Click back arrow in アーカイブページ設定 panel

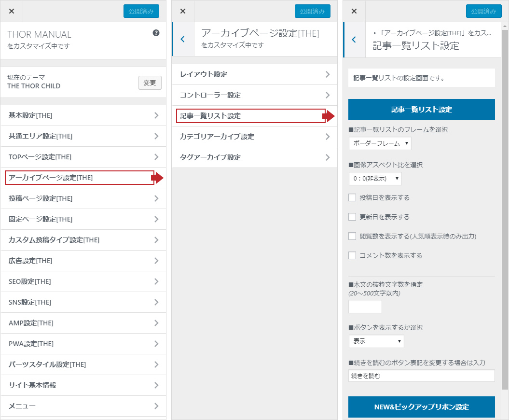coord(182,39)
